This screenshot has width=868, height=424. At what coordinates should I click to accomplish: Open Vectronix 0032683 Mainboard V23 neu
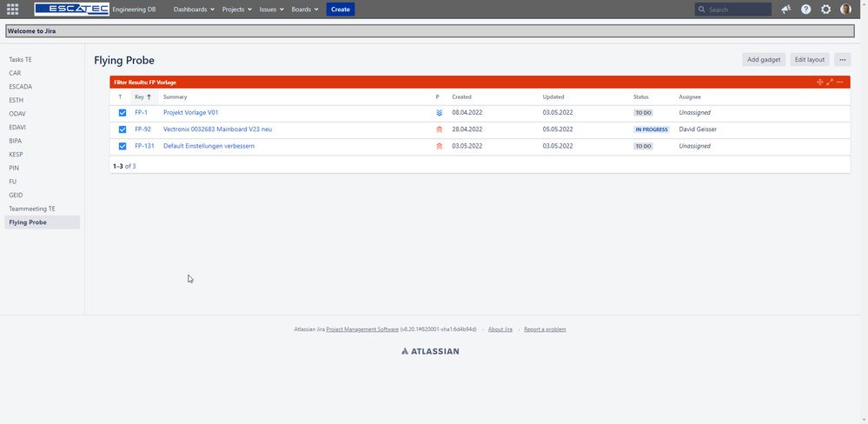point(217,129)
